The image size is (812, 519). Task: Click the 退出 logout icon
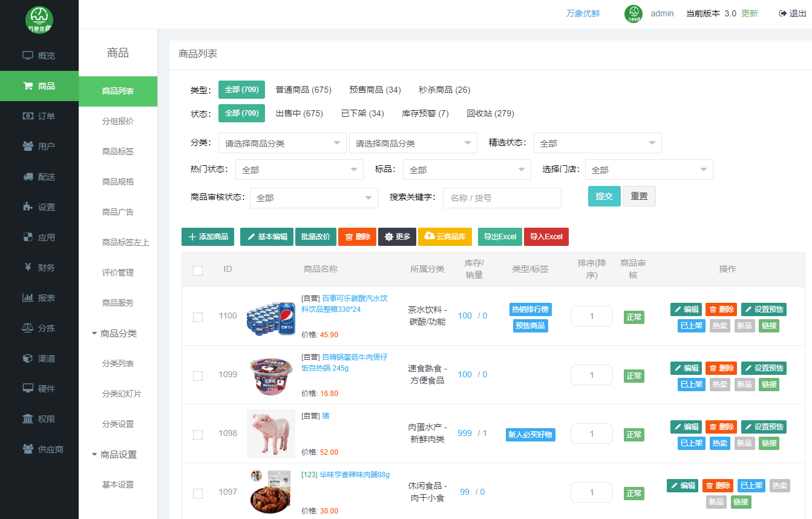(x=783, y=13)
